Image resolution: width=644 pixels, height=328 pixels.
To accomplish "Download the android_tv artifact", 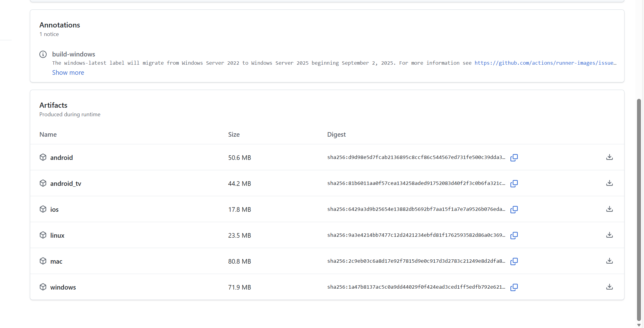I will [609, 183].
